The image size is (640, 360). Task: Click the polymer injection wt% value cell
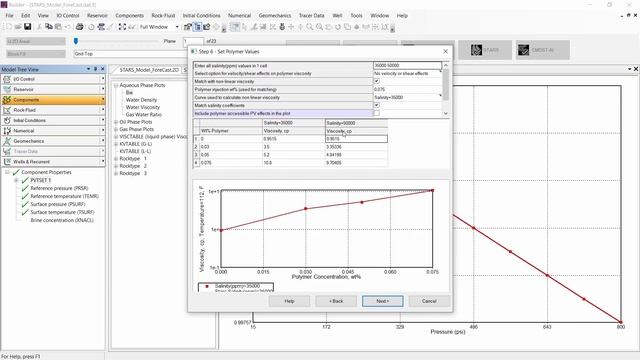407,89
